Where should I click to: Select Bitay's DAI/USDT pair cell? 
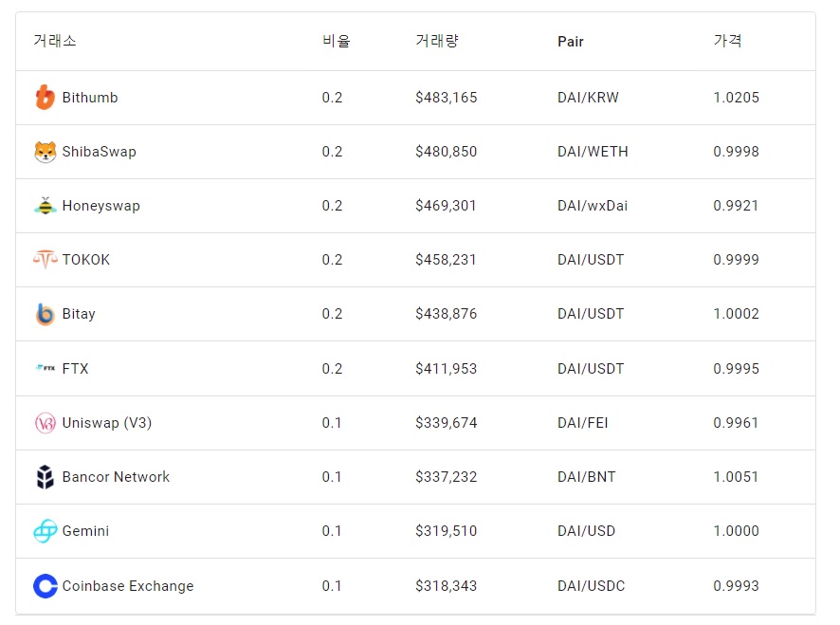click(x=591, y=314)
